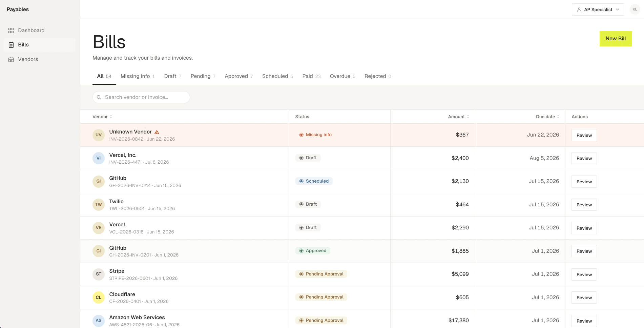
Task: Click the amount $605 for Cloudflare
Action: tap(462, 298)
